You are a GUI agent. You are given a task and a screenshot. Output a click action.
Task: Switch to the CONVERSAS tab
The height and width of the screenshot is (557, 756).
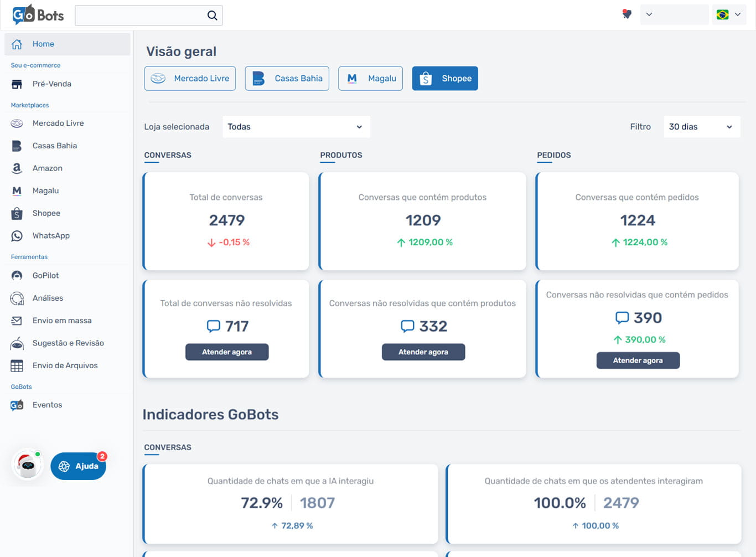[x=167, y=155]
